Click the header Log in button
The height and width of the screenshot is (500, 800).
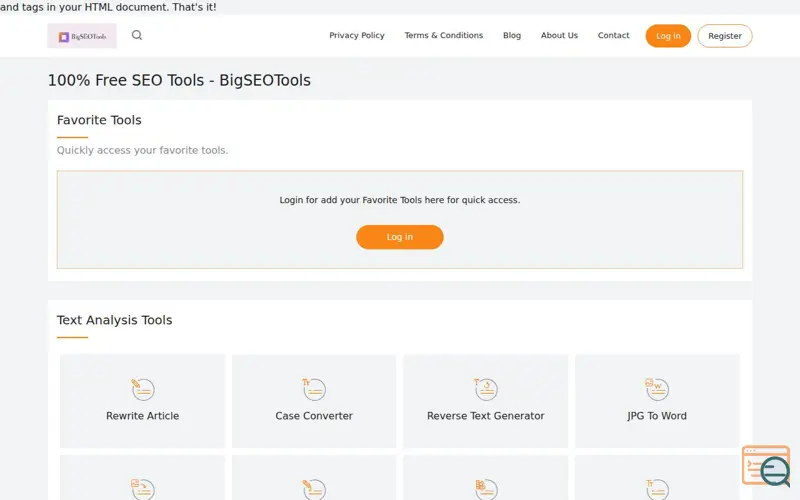pyautogui.click(x=668, y=36)
